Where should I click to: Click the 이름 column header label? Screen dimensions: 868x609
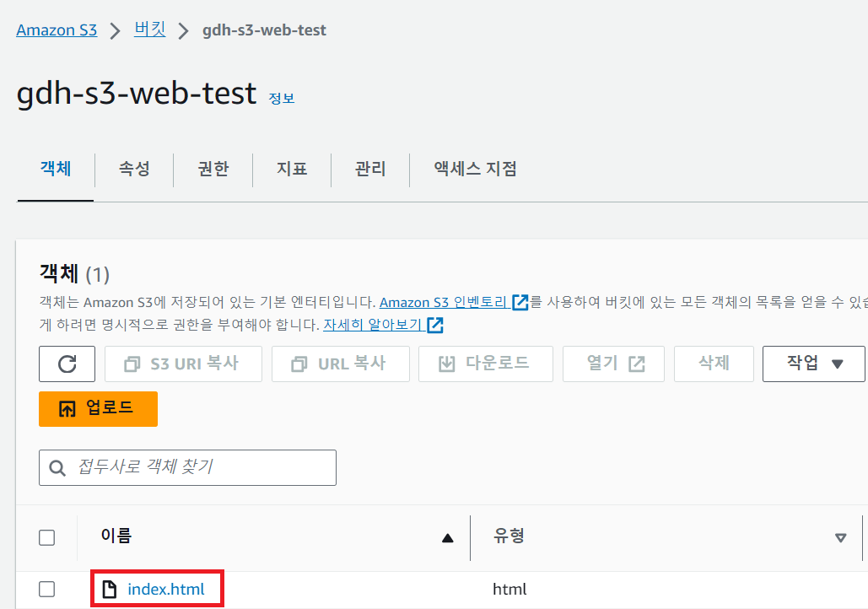(116, 536)
